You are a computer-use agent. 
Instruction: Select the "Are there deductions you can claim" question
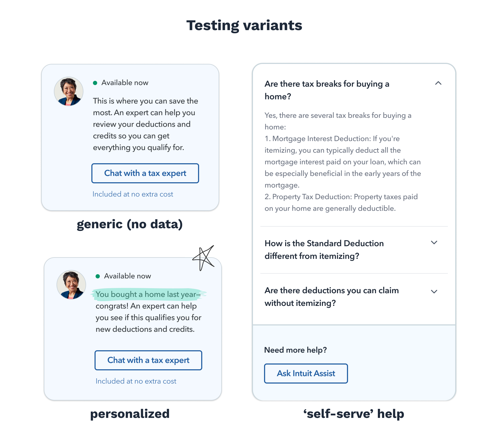(331, 297)
